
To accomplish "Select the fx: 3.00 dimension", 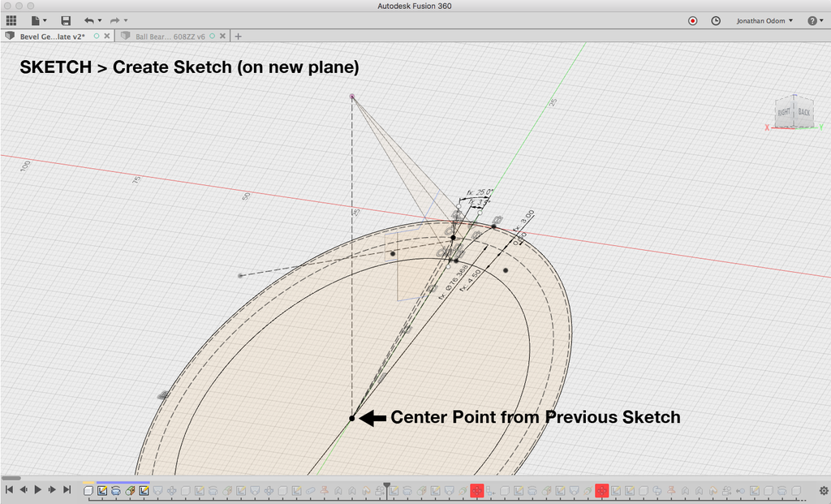I will (x=523, y=221).
